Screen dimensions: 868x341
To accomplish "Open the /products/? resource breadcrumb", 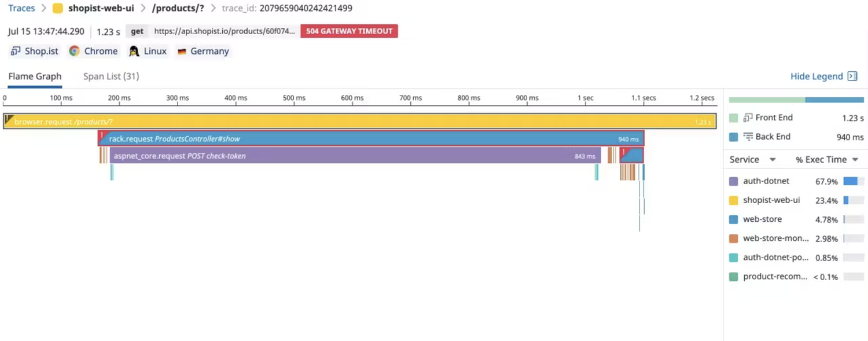I will [178, 8].
